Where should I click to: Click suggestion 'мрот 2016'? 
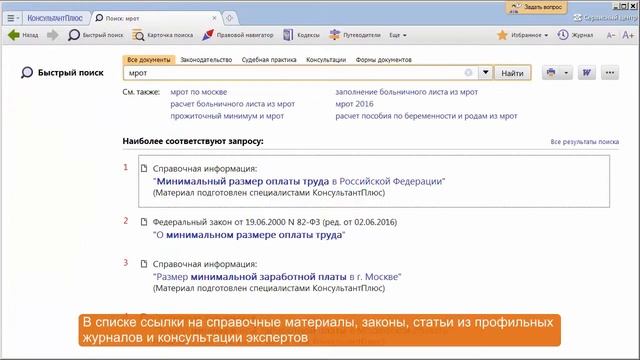pyautogui.click(x=354, y=104)
